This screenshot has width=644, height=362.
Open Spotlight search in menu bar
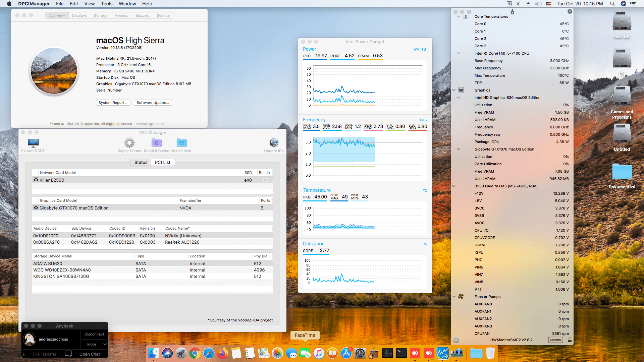[612, 4]
